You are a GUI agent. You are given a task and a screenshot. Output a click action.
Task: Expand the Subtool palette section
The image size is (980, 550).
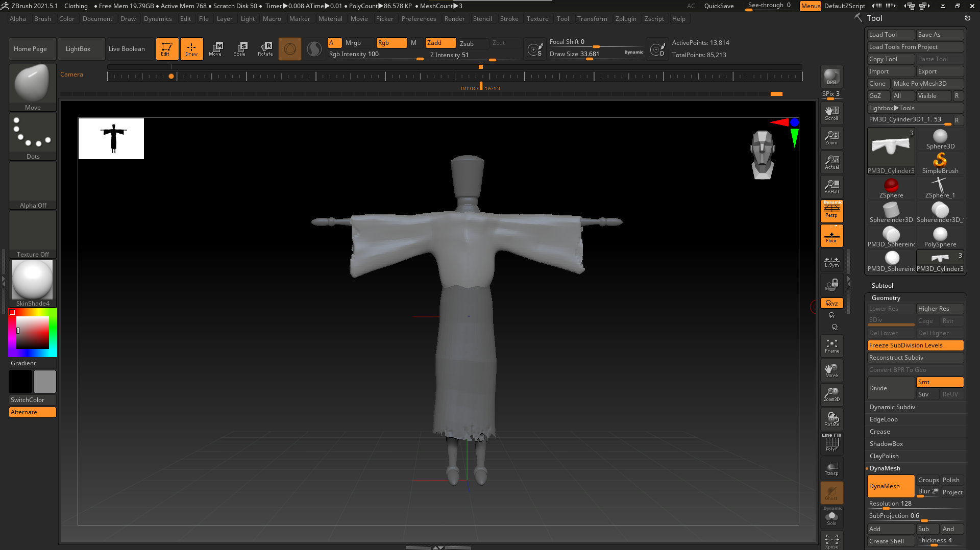[882, 286]
